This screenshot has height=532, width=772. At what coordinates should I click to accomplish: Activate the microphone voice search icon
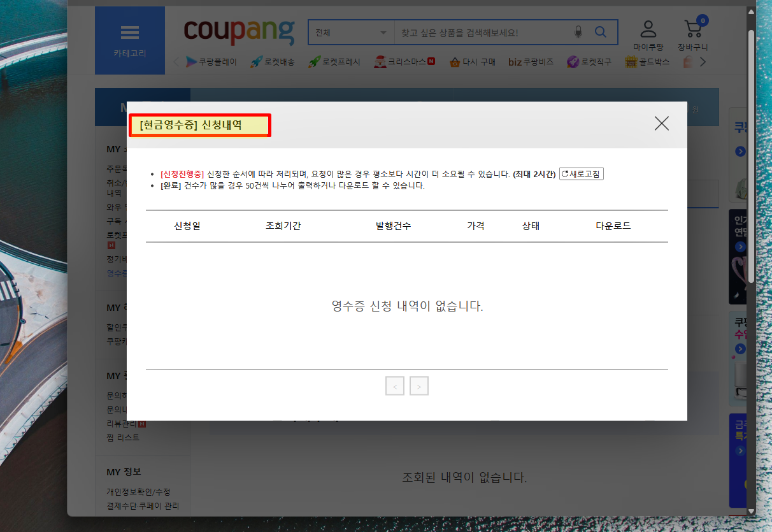coord(578,32)
